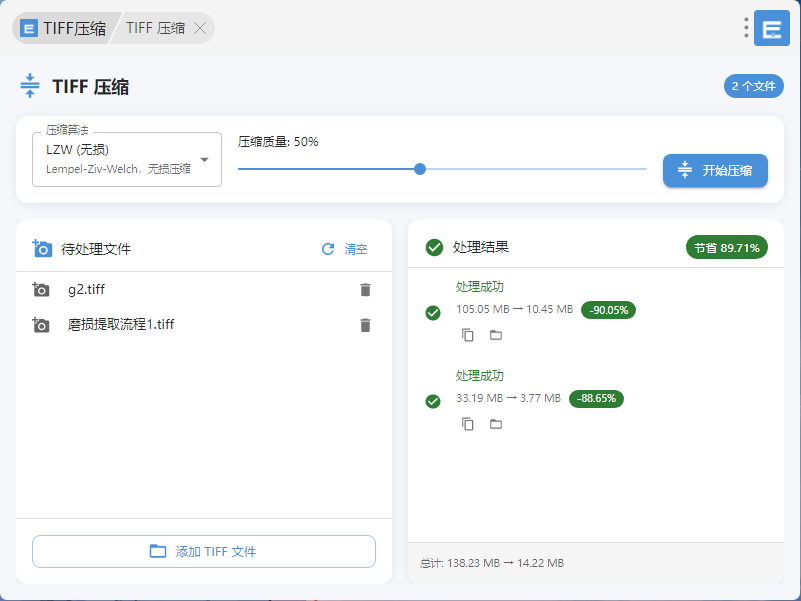Delete 磨损提取流程1.tiff from the list
Image resolution: width=801 pixels, height=601 pixels.
[365, 325]
